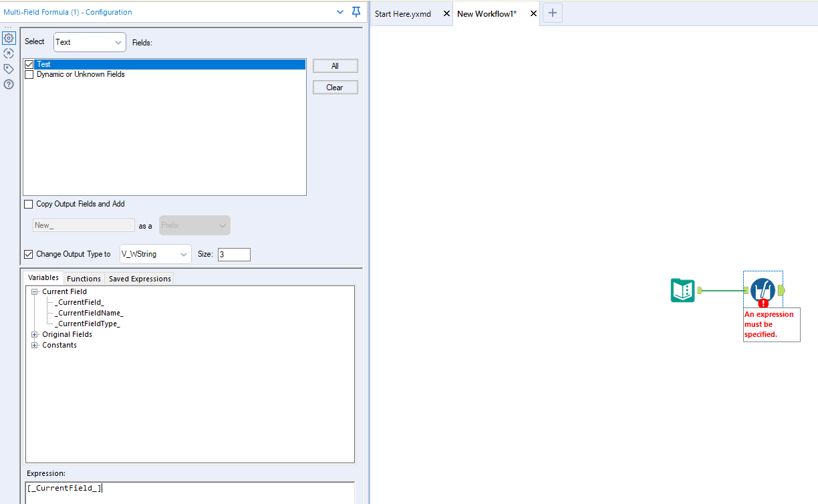Switch to the Functions tab
The height and width of the screenshot is (504, 818).
(x=84, y=278)
